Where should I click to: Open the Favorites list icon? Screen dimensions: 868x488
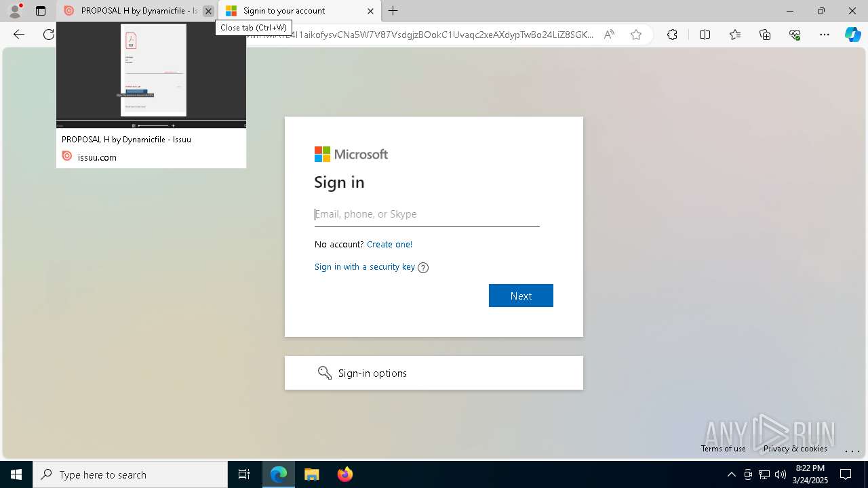point(735,35)
